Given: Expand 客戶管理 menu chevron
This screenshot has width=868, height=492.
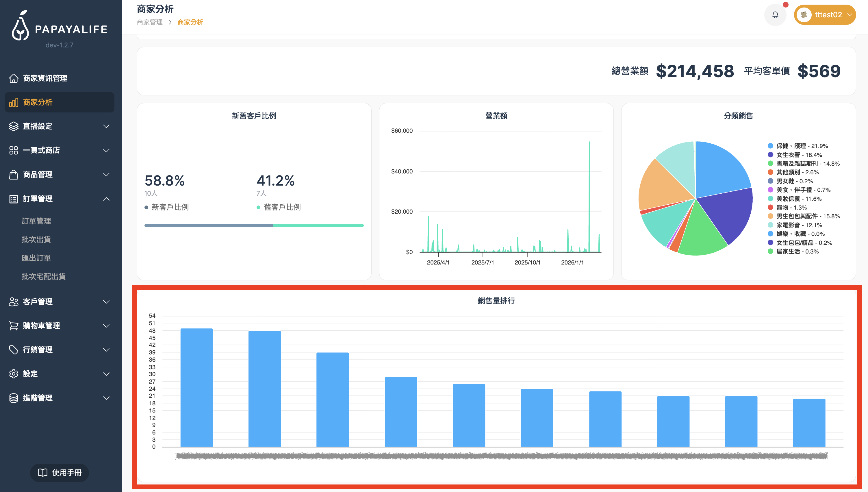Looking at the screenshot, I should (x=106, y=302).
